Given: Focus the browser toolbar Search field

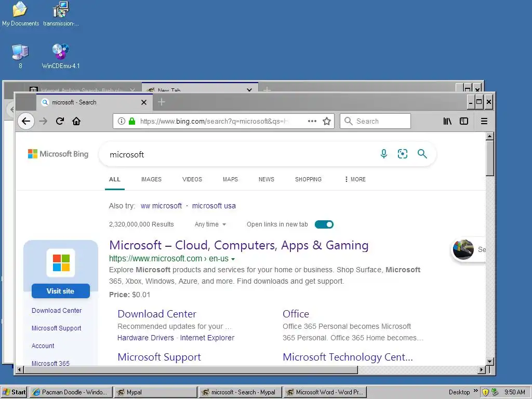Looking at the screenshot, I should pyautogui.click(x=375, y=121).
